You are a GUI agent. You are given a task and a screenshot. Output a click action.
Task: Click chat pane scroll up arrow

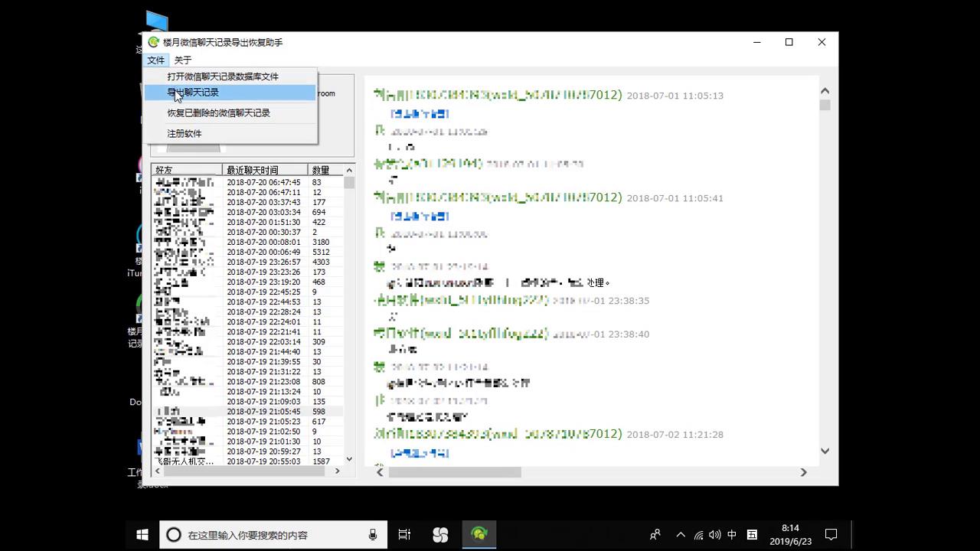825,90
